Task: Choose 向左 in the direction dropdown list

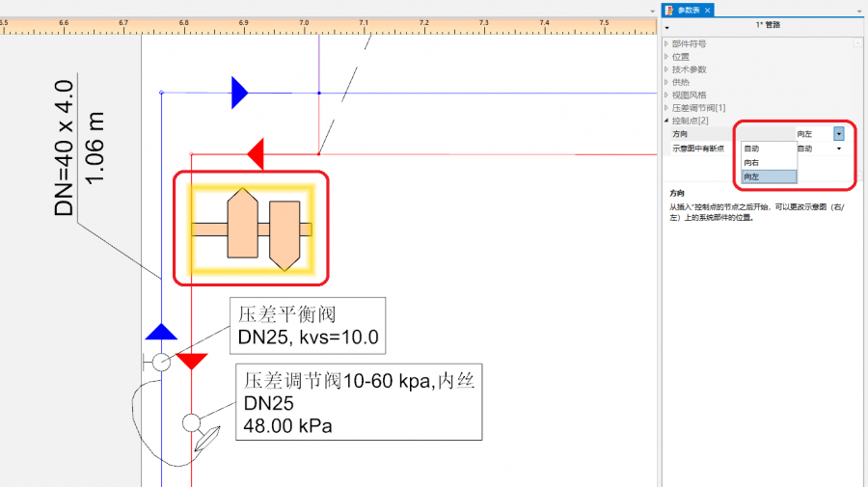Action: pyautogui.click(x=751, y=176)
